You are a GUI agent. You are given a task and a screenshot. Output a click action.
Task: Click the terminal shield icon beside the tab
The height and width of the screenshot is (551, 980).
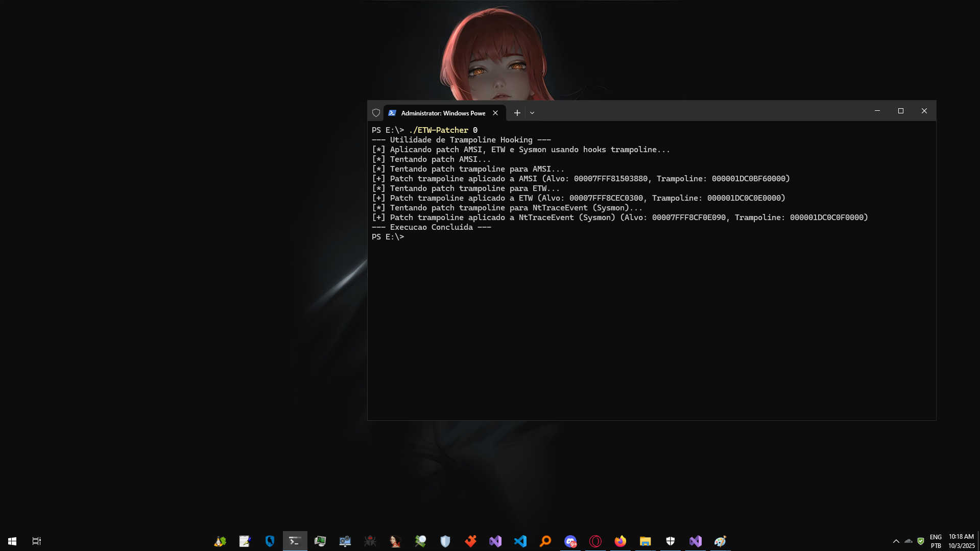tap(376, 113)
